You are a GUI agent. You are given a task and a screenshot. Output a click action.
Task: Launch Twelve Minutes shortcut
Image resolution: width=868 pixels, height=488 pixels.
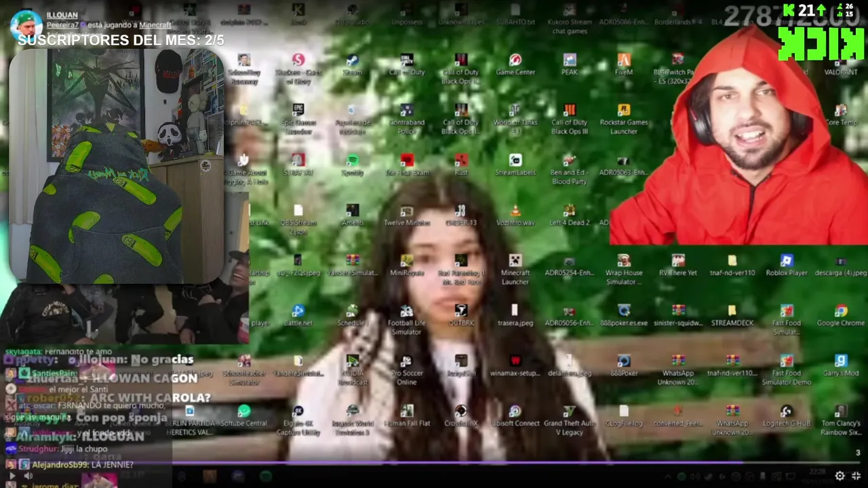click(407, 215)
